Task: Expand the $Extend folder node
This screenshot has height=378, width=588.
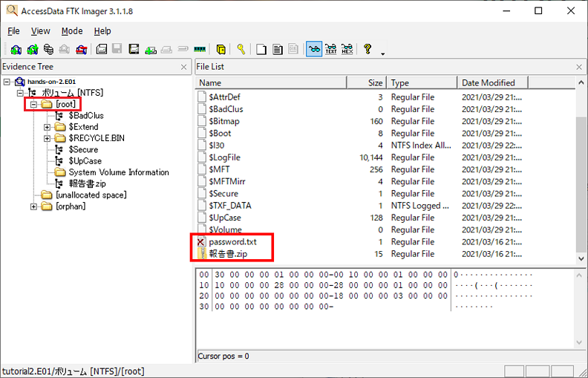Action: [x=47, y=127]
